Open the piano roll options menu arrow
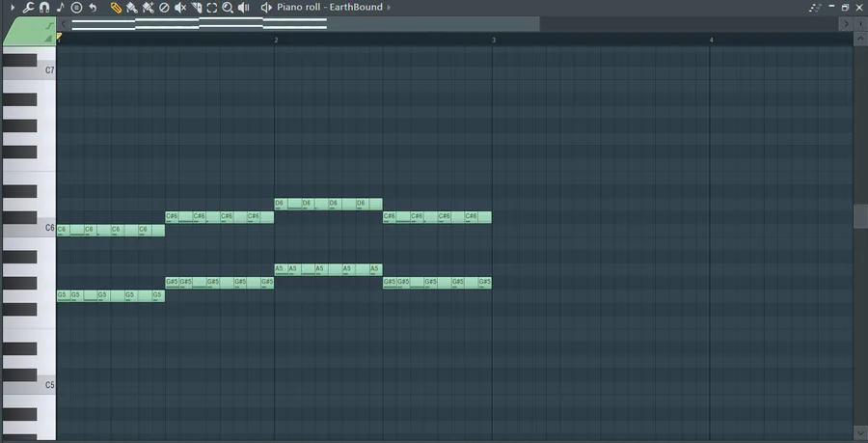The height and width of the screenshot is (443, 868). coord(13,8)
